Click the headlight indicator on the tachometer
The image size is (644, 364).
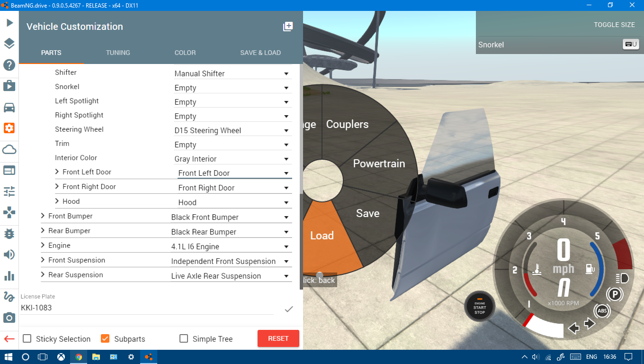622,278
